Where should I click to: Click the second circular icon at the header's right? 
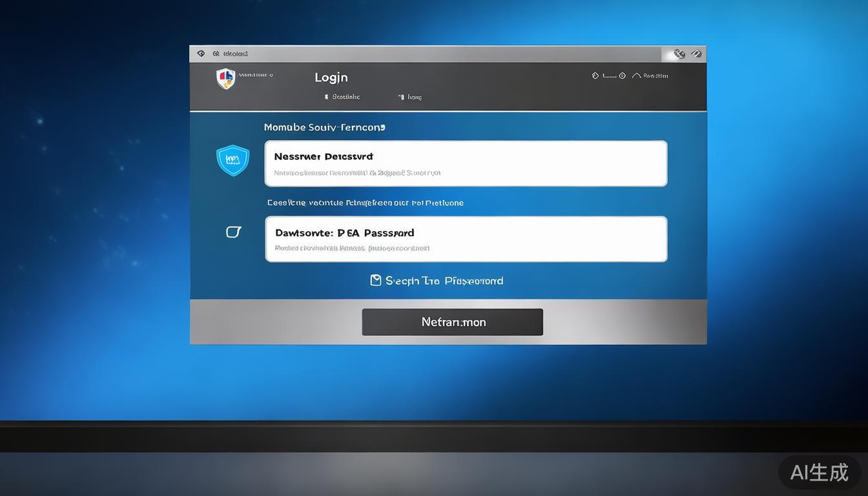[622, 76]
